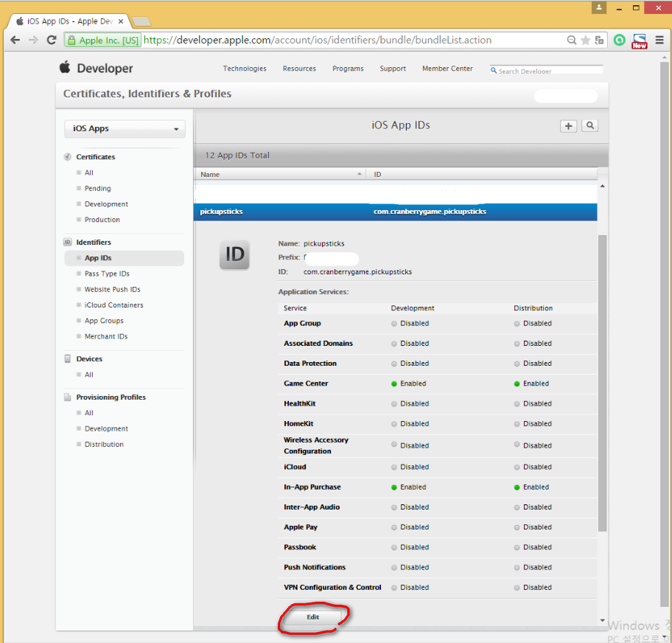Show Pending certificates
The image size is (672, 643).
coord(98,188)
